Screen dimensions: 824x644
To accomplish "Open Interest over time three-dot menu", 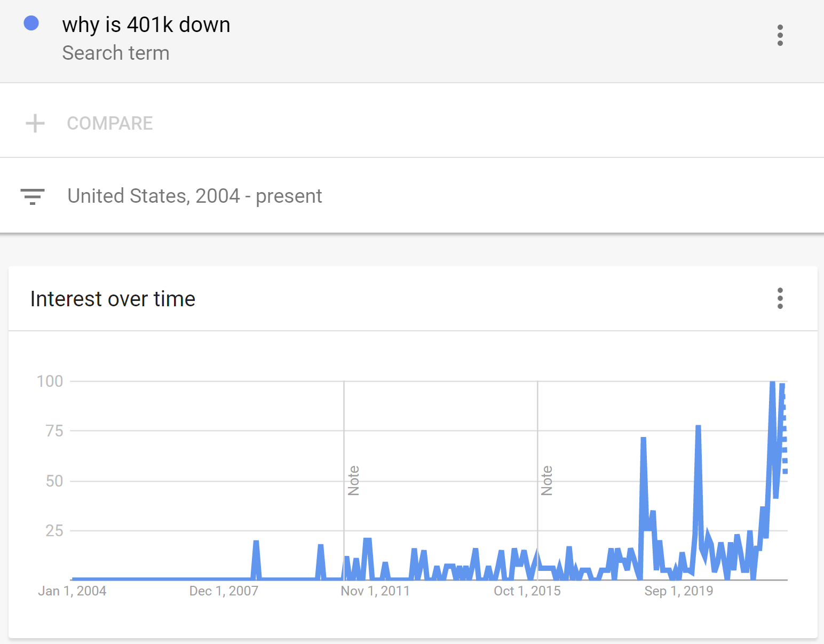I will [780, 299].
